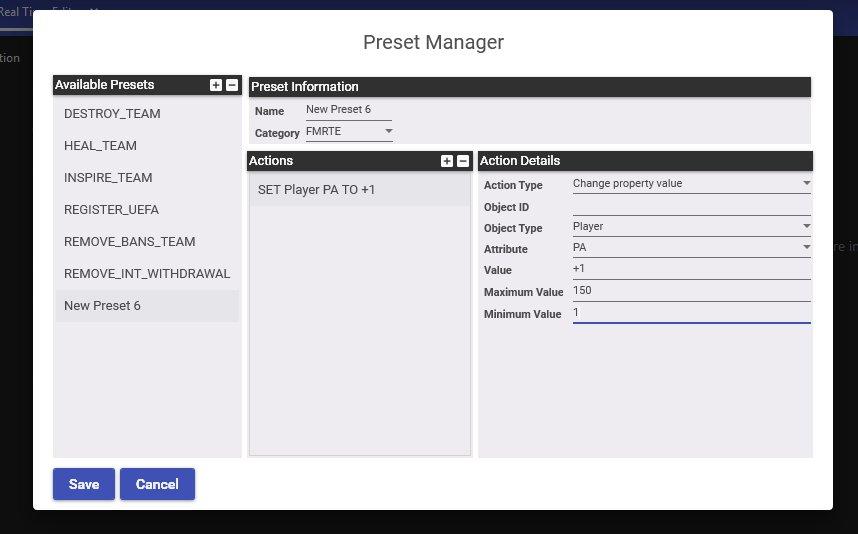Delete selected action with minus icon

pos(463,161)
